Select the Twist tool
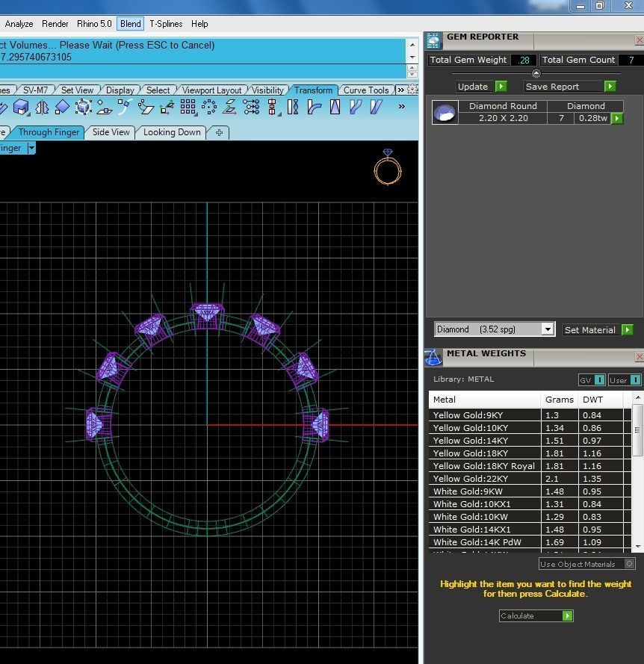Image resolution: width=644 pixels, height=664 pixels. (x=293, y=107)
